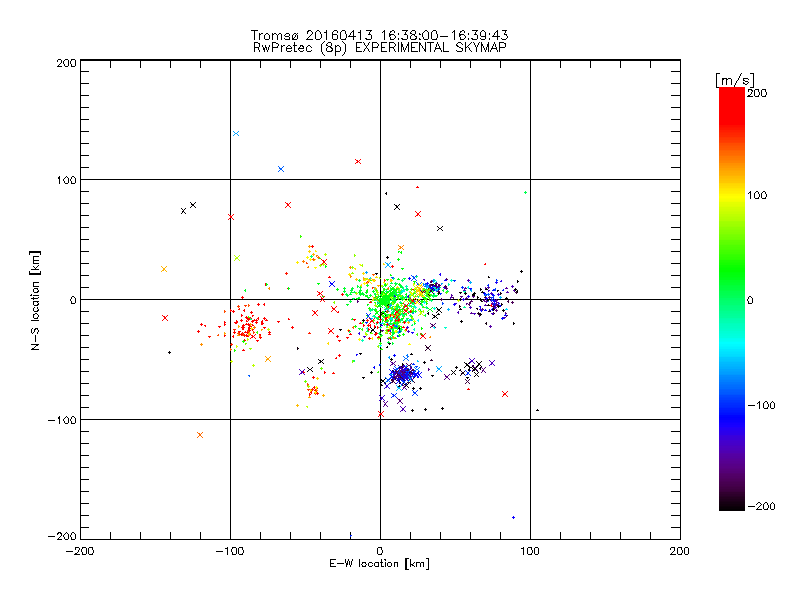Click the colorbar's "100" label

(x=757, y=195)
